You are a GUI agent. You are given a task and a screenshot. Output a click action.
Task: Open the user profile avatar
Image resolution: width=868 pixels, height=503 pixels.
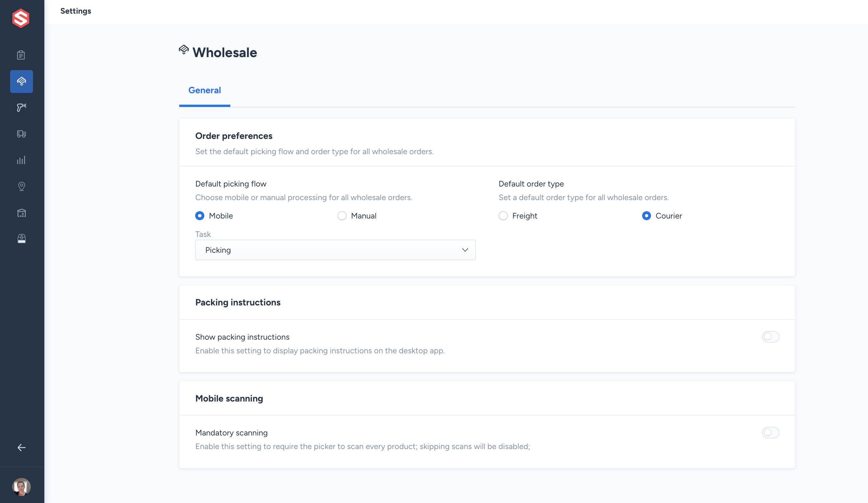(x=21, y=487)
